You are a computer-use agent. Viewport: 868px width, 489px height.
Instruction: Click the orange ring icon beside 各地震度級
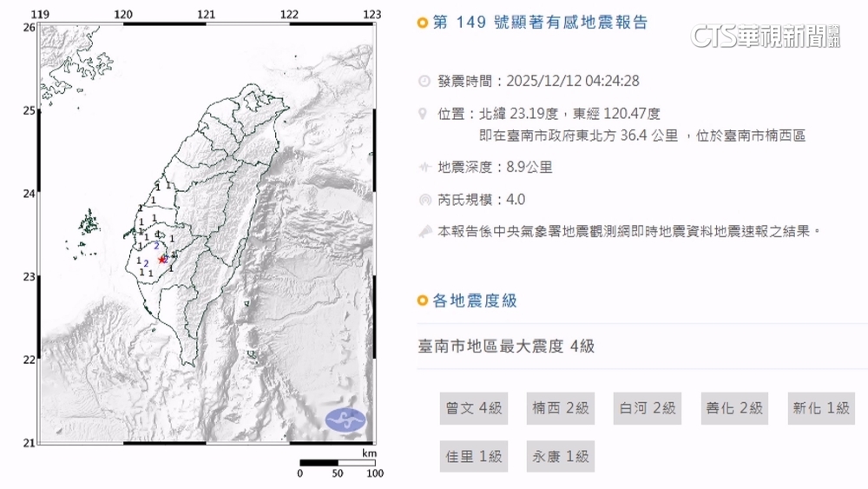423,301
